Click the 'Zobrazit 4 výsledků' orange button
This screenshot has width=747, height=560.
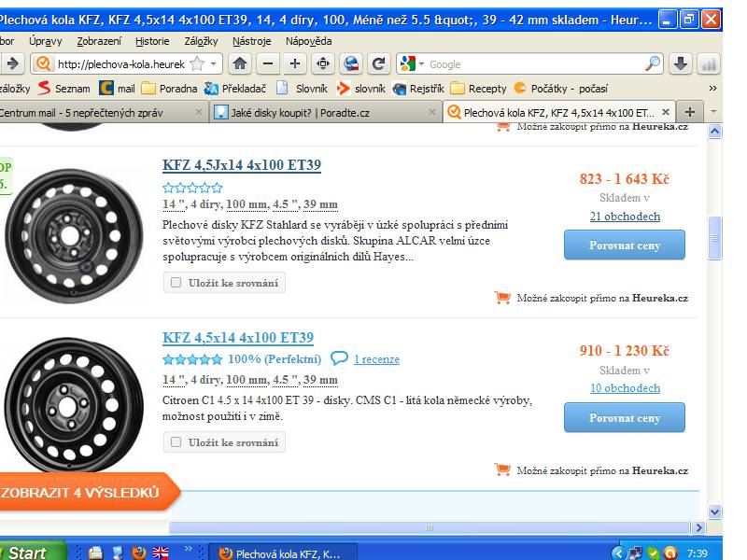click(88, 492)
